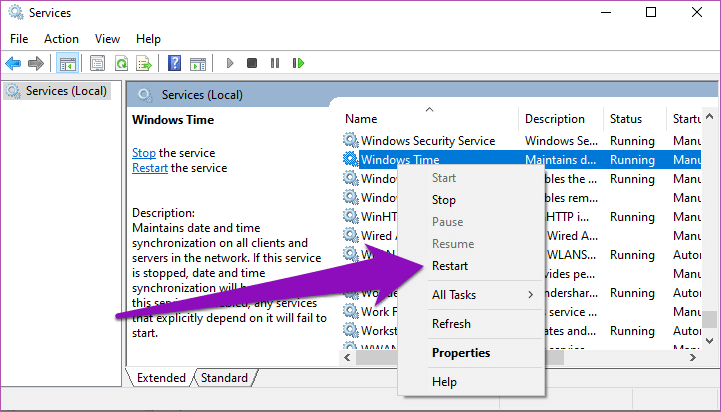The width and height of the screenshot is (721, 412).
Task: Open the File menu
Action: pos(19,39)
